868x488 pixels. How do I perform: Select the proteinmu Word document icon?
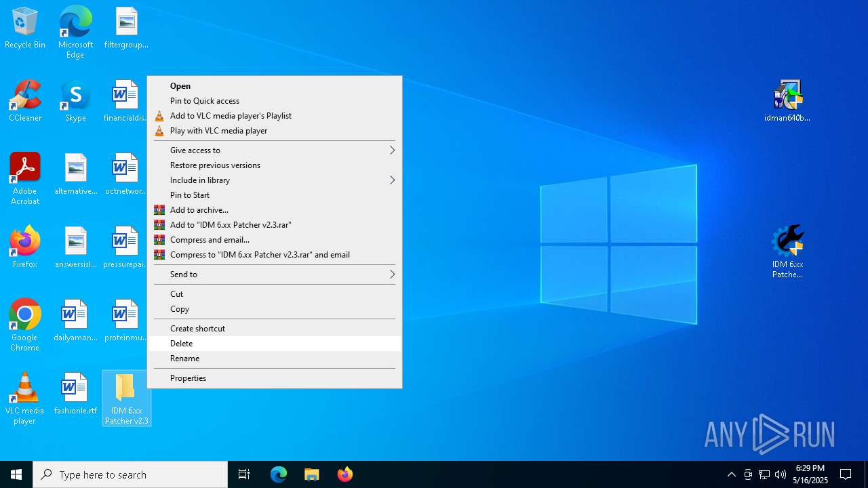[125, 321]
